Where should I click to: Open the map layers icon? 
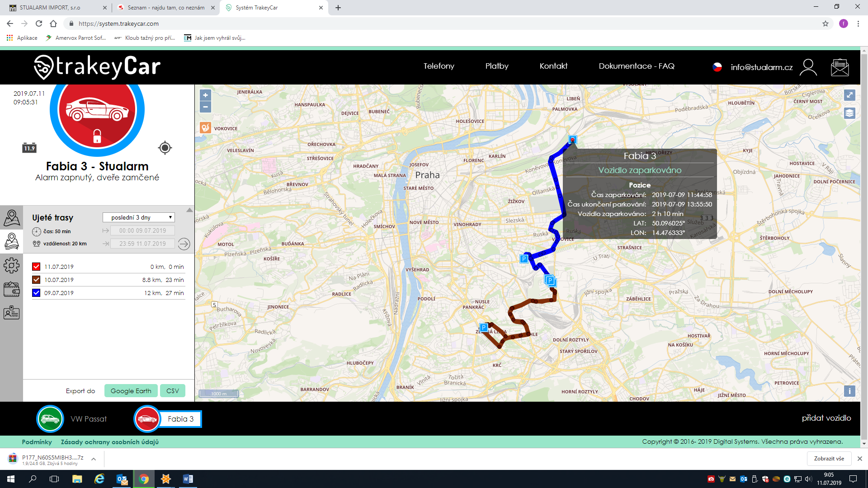pyautogui.click(x=849, y=114)
